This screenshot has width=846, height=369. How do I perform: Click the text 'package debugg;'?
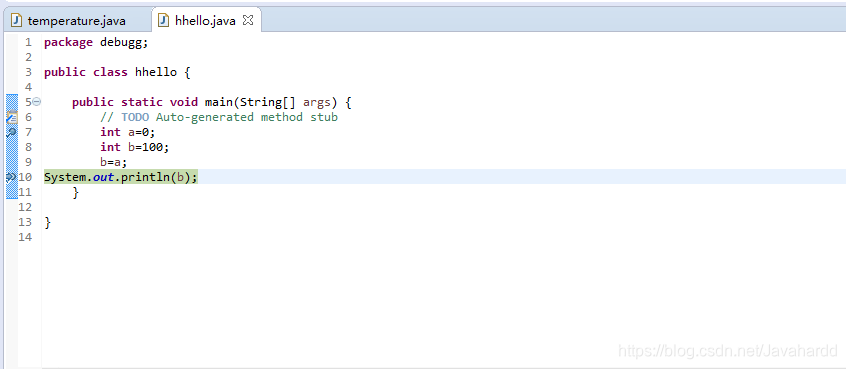click(x=96, y=43)
